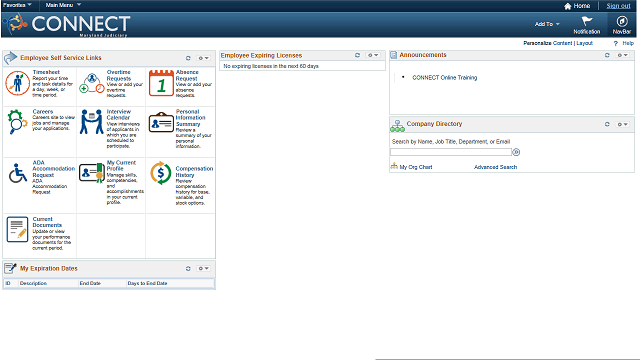Open the Overtime Requests text link
This screenshot has width=640, height=360.
click(119, 76)
